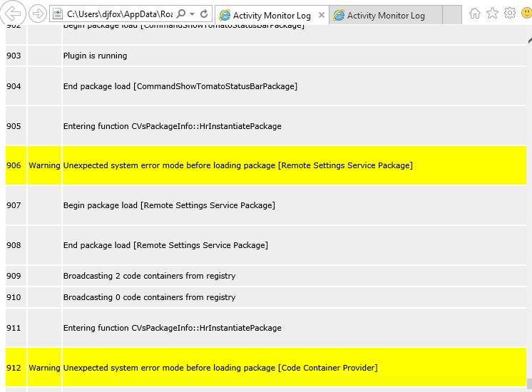Viewport: 532px width, 392px height.
Task: Click the smiley feedback icon
Action: point(526,14)
